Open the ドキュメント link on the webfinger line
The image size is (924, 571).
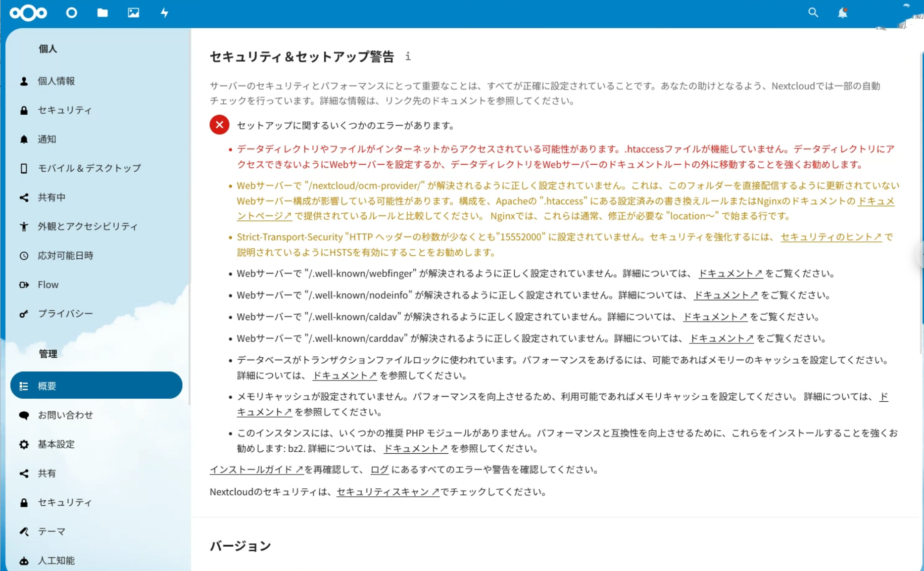(x=730, y=274)
